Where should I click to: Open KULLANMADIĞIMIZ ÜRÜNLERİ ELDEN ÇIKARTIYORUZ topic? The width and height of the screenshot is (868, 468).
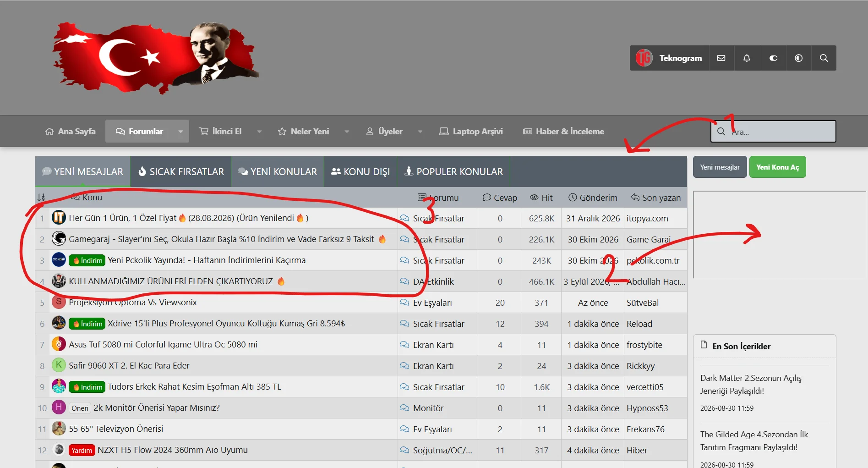[x=171, y=281]
